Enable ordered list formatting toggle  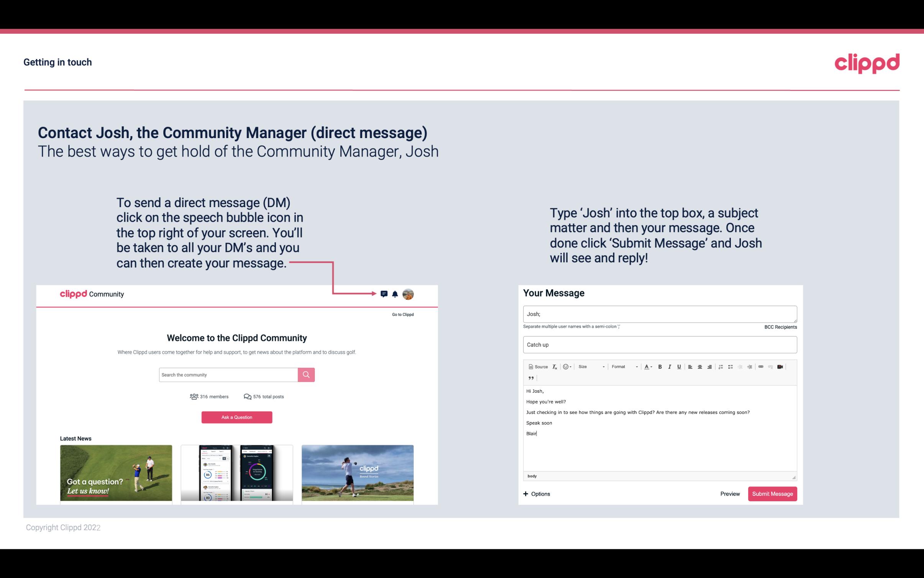722,366
